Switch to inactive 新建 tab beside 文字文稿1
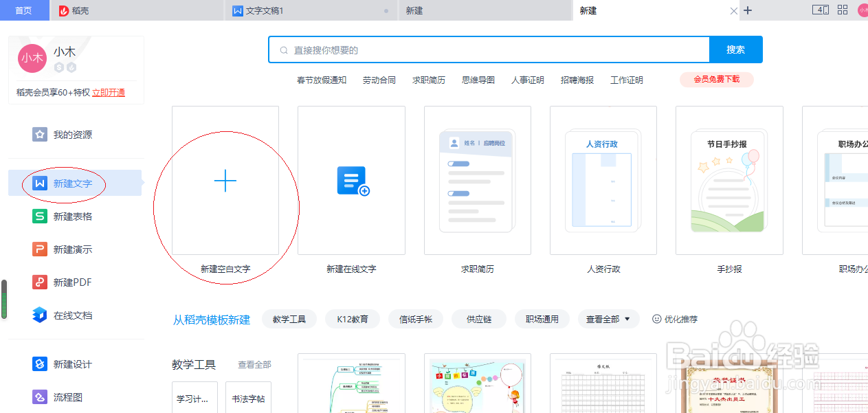 (485, 10)
